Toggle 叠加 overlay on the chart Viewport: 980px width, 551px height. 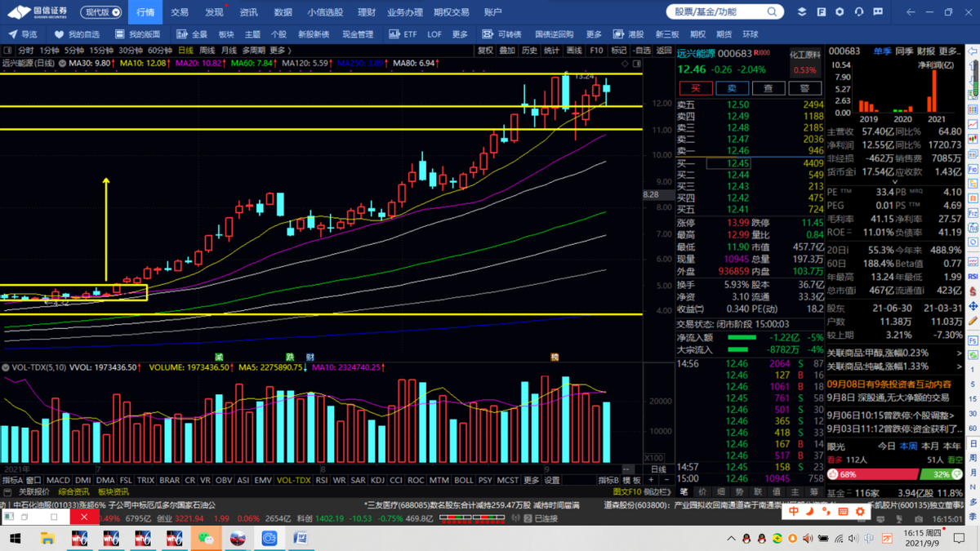click(507, 51)
